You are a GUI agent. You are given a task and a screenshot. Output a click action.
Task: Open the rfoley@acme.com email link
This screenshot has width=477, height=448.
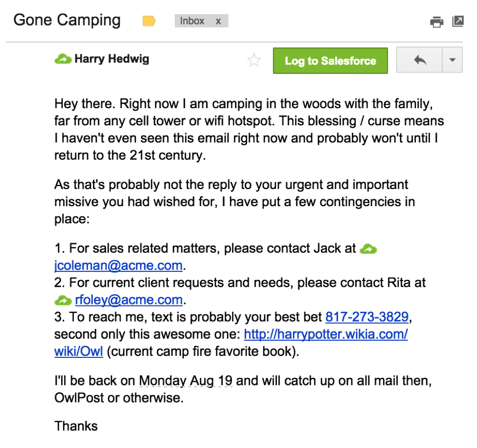click(129, 300)
